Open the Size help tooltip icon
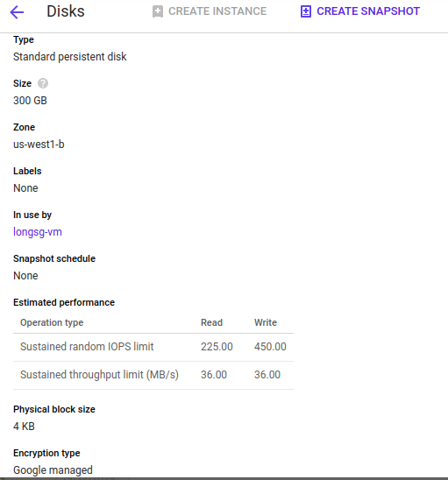Viewport: 448px width, 480px height. point(43,83)
